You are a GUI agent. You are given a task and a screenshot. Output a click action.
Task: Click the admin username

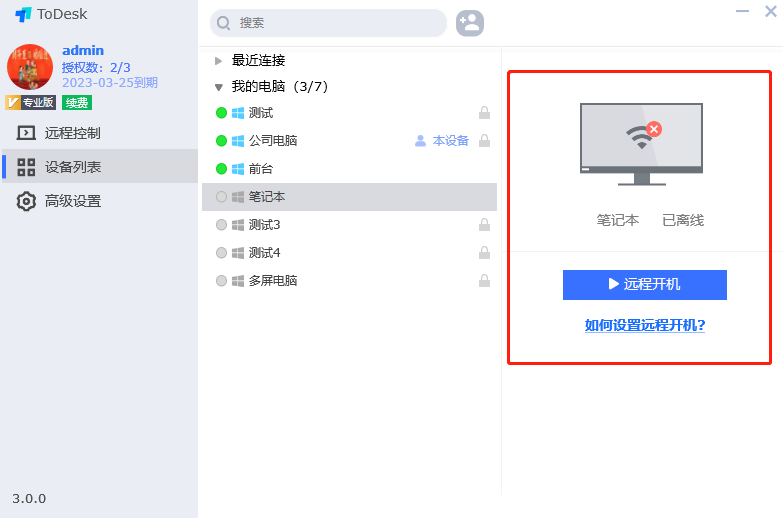point(83,50)
